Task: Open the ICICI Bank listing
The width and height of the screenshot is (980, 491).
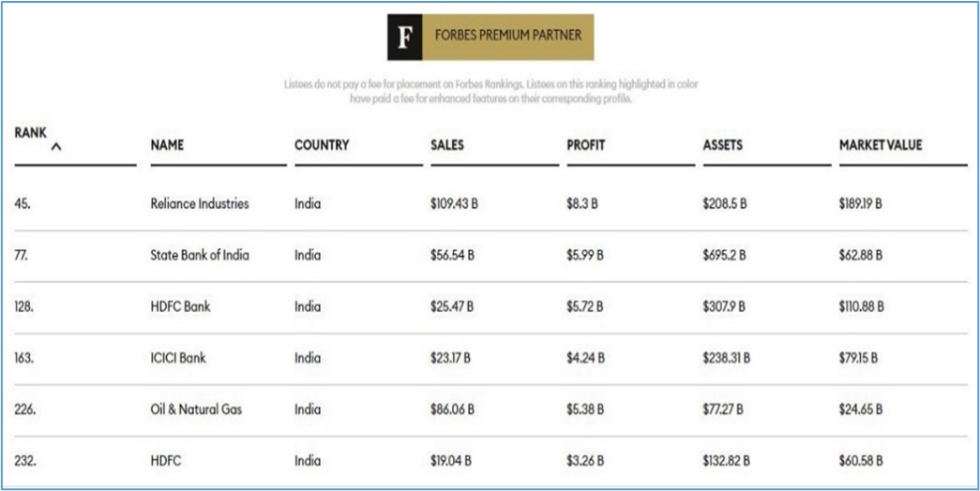Action: (x=178, y=358)
